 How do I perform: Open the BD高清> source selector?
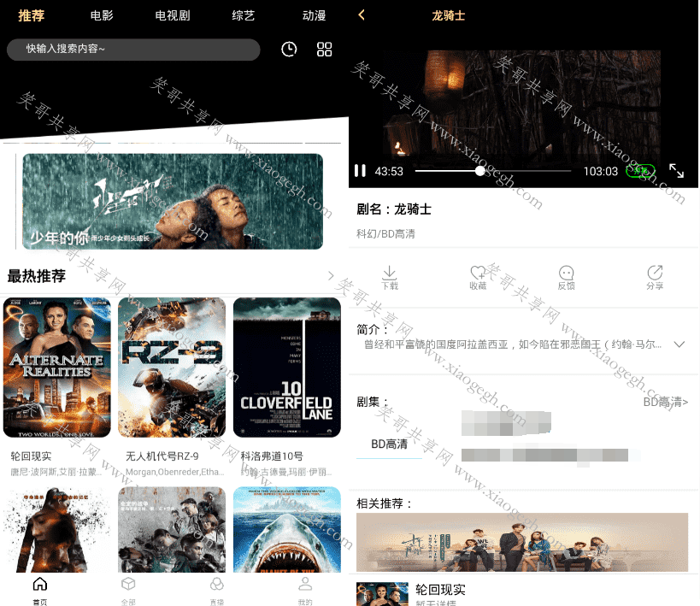(x=665, y=402)
